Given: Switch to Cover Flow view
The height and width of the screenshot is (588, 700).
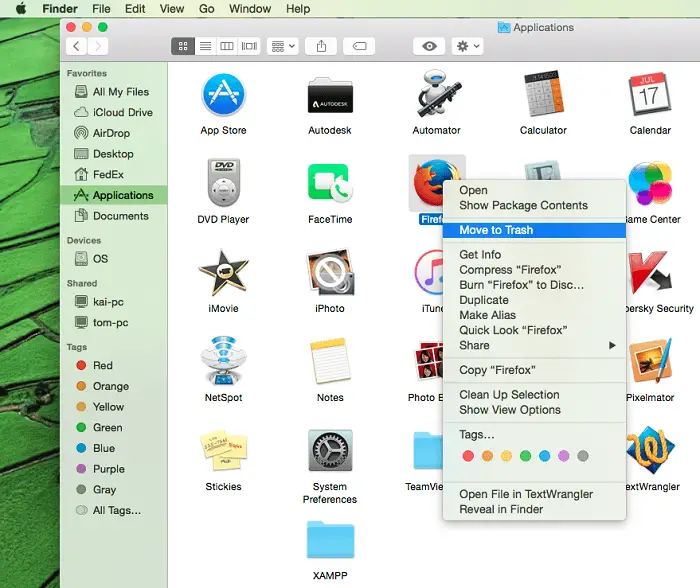Looking at the screenshot, I should pyautogui.click(x=249, y=46).
